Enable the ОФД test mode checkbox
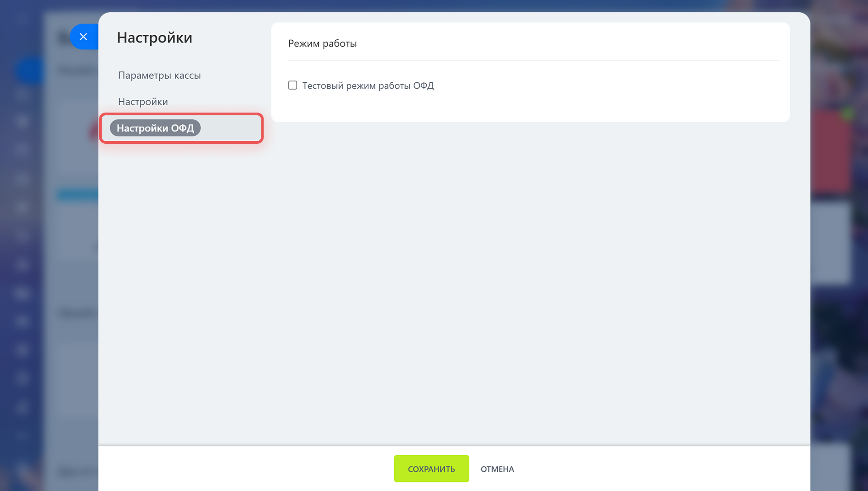Screen dimensions: 868x491 tap(292, 85)
